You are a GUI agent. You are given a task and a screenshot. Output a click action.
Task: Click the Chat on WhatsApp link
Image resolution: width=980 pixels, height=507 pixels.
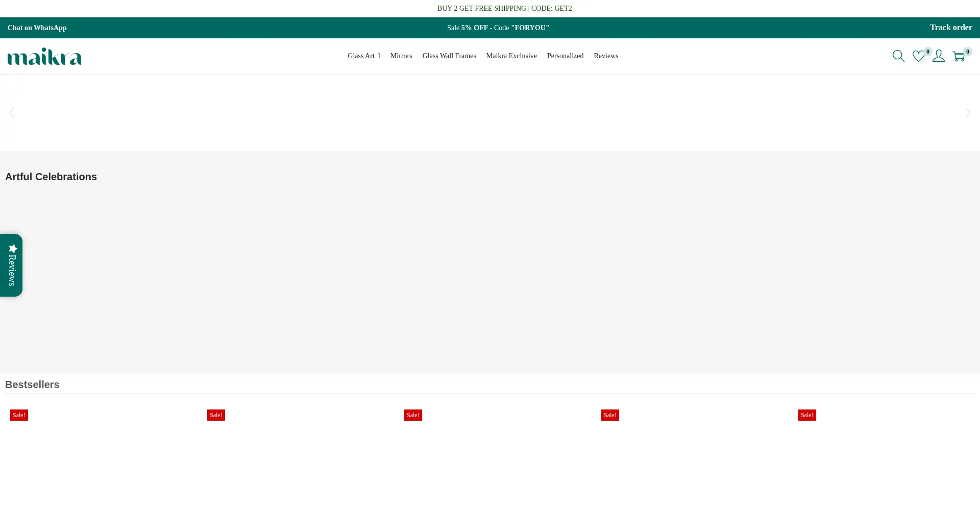click(37, 28)
